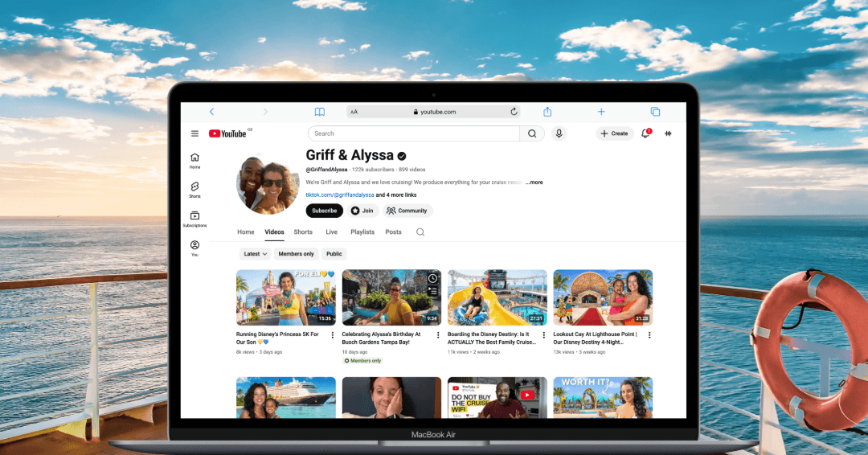Open Safari bookmarks book icon
Screen dimensions: 868x455
(x=319, y=112)
